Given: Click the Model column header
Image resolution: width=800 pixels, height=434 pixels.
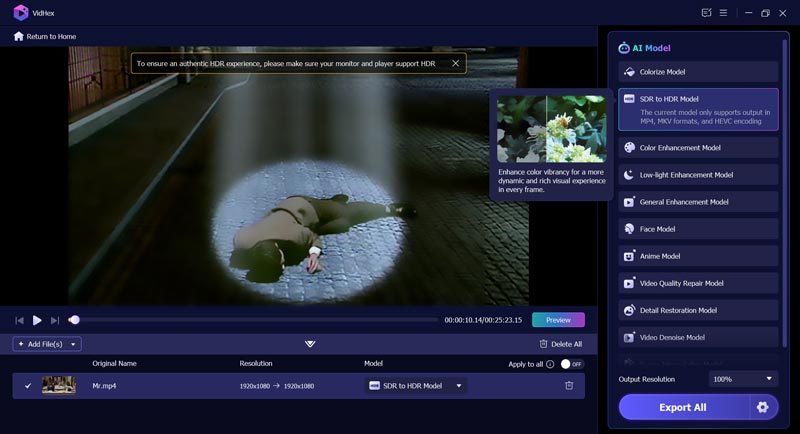Looking at the screenshot, I should tap(373, 364).
